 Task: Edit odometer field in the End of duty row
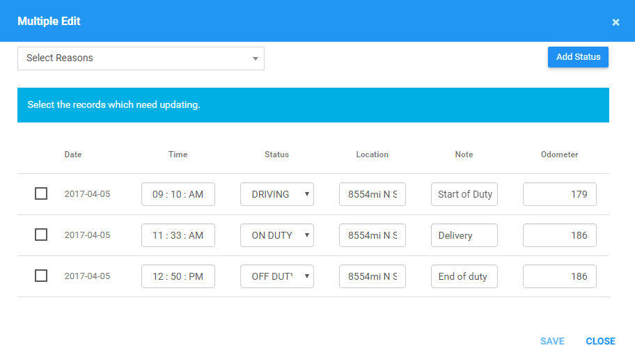560,276
